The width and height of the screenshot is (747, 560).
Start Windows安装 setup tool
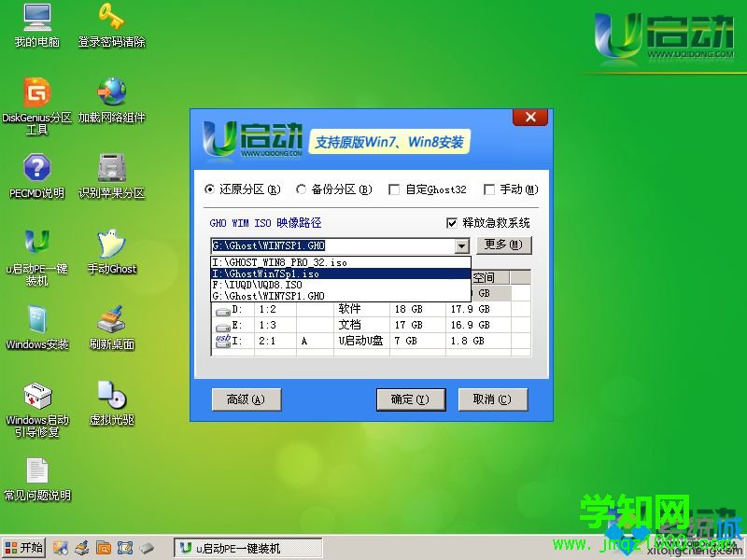pos(35,325)
